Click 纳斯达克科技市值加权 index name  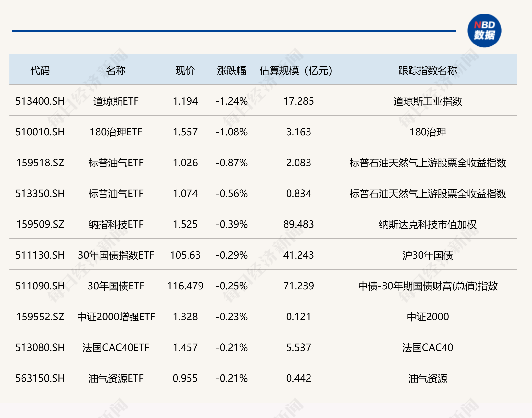[x=428, y=224]
